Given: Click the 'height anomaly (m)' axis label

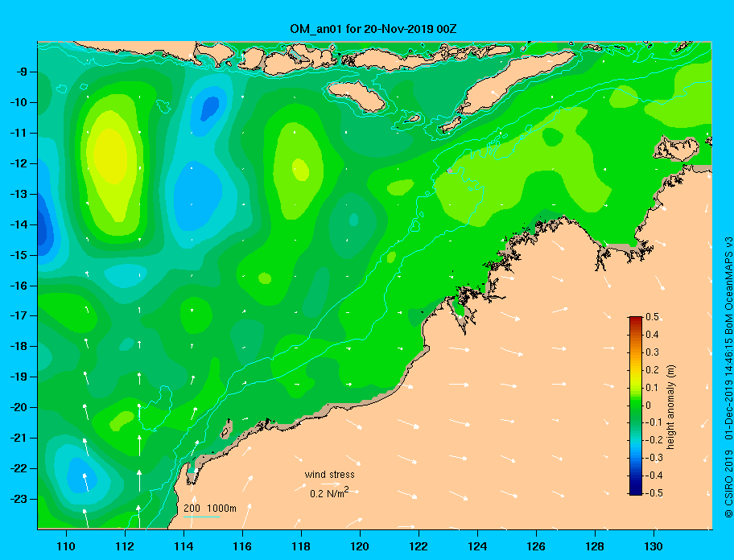Looking at the screenshot, I should click(670, 407).
